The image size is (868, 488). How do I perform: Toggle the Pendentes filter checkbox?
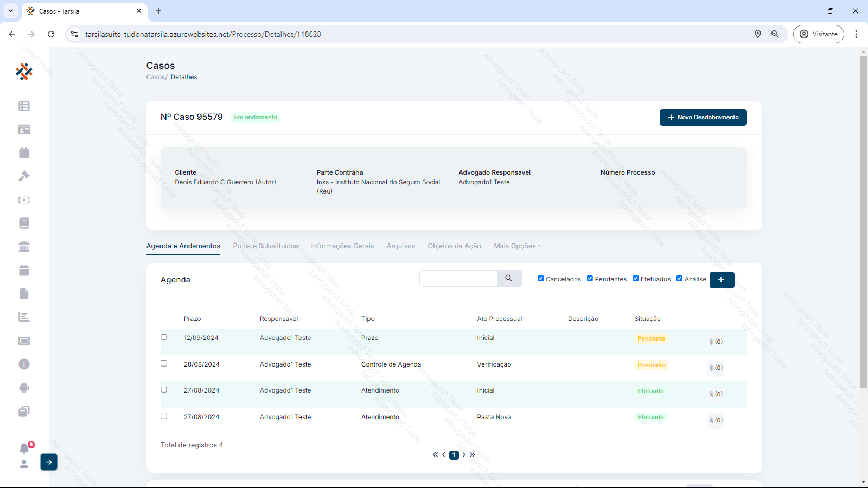tap(590, 279)
